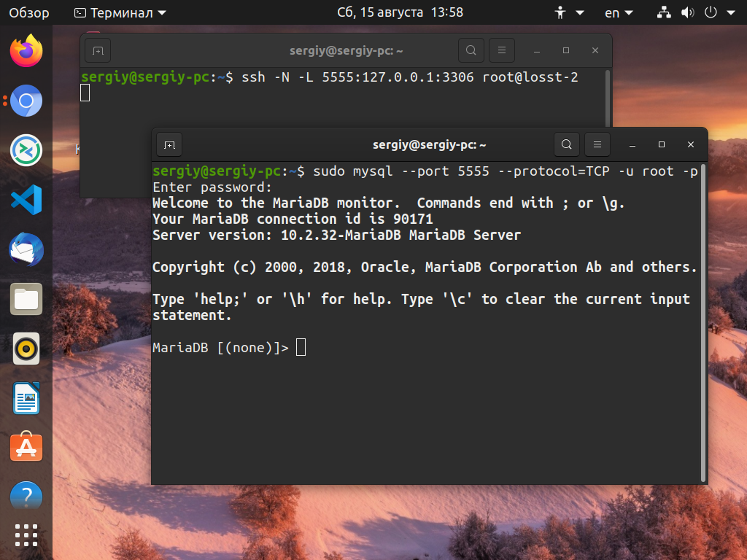Click search icon in front terminal

(x=566, y=144)
